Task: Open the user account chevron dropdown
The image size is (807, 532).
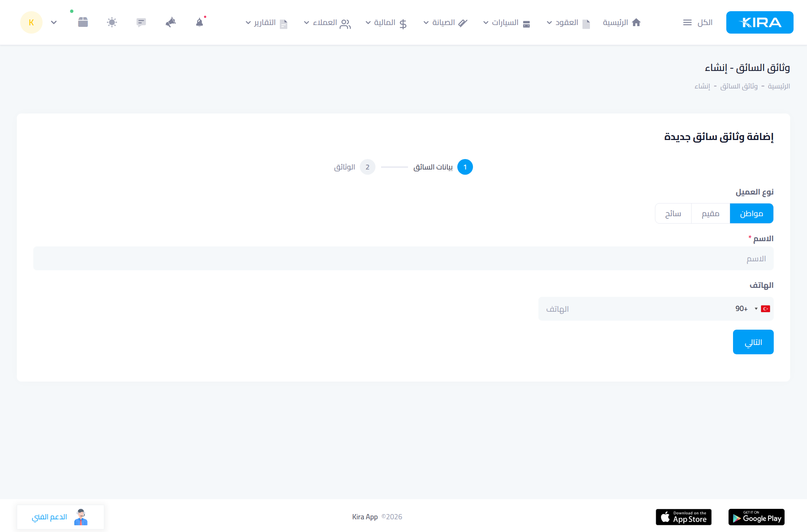Action: (54, 22)
